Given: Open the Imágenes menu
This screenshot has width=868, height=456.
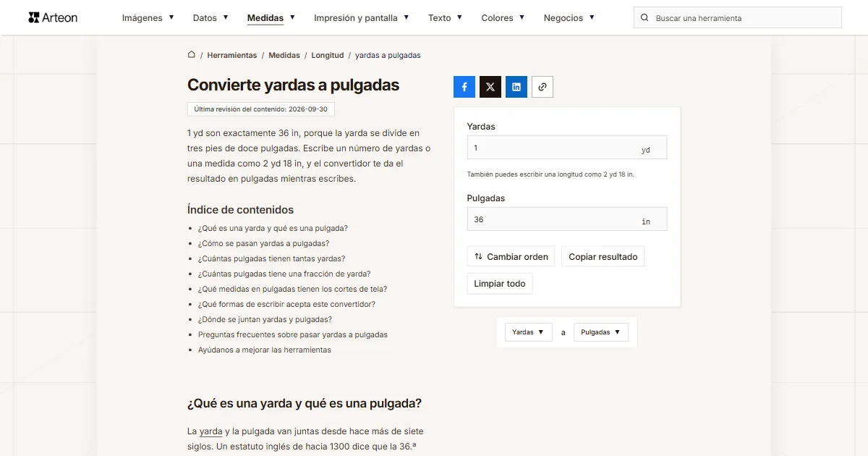Looking at the screenshot, I should [x=148, y=18].
